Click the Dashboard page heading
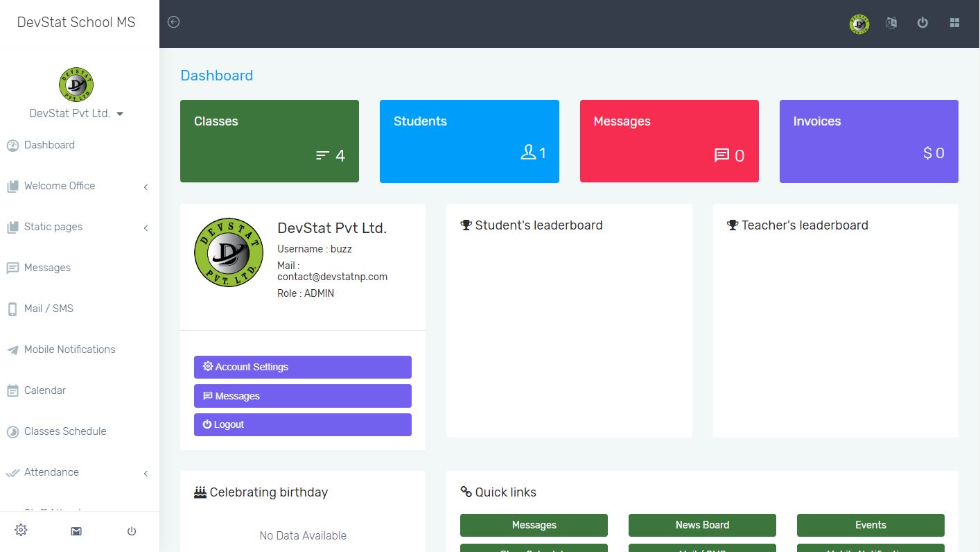 (x=217, y=76)
